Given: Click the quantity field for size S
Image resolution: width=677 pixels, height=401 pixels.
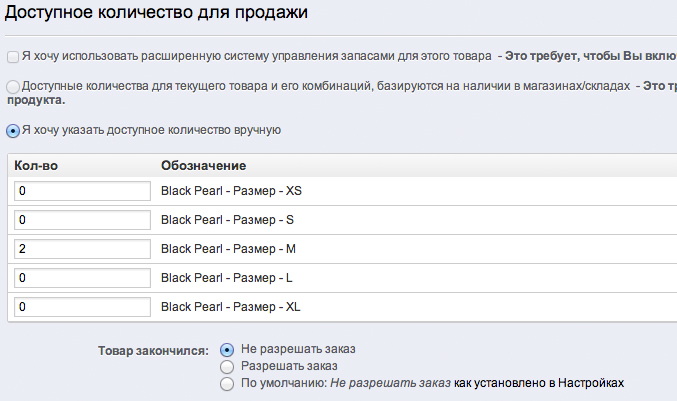Looking at the screenshot, I should [82, 219].
